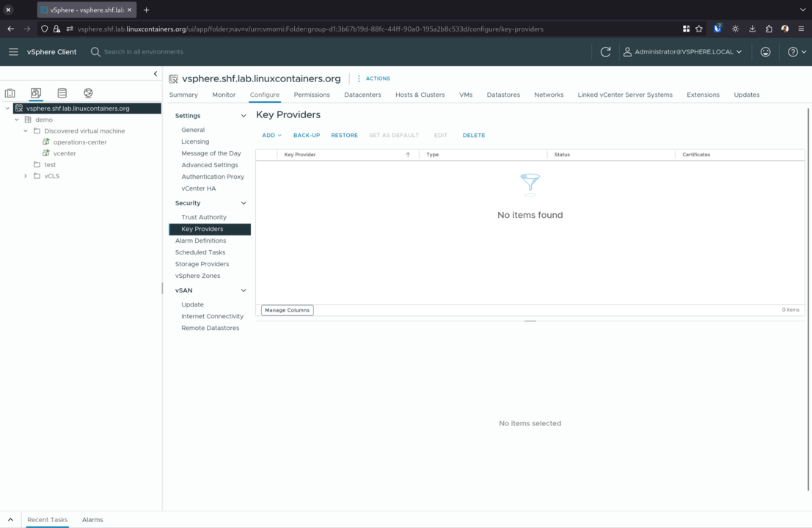812x528 pixels.
Task: Open Advanced Settings page
Action: pos(210,165)
